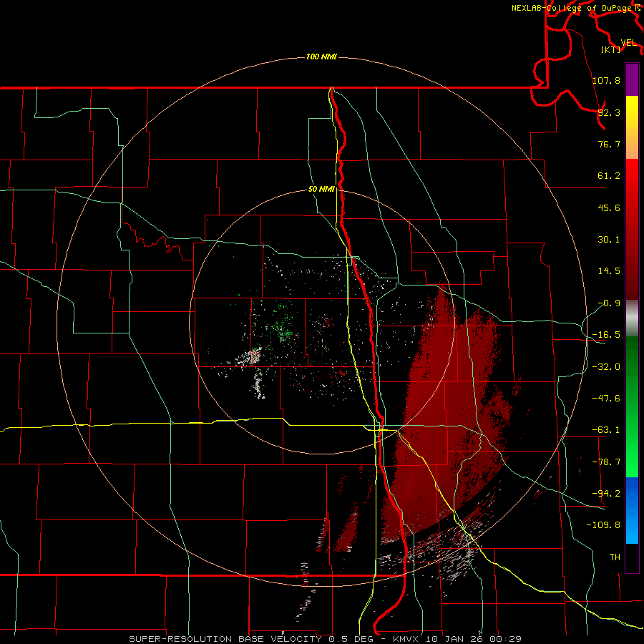Click the -94.2 scale value
This screenshot has height=644, width=644.
tap(607, 493)
